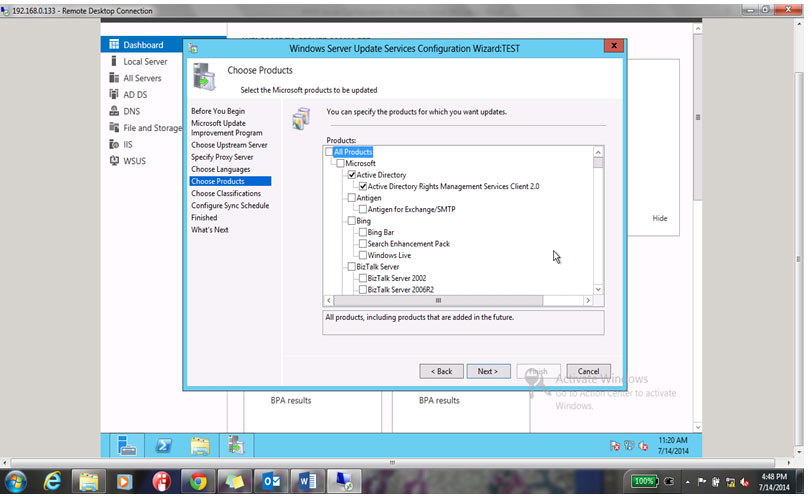810x496 pixels.
Task: Go to What's Next step
Action: point(210,230)
